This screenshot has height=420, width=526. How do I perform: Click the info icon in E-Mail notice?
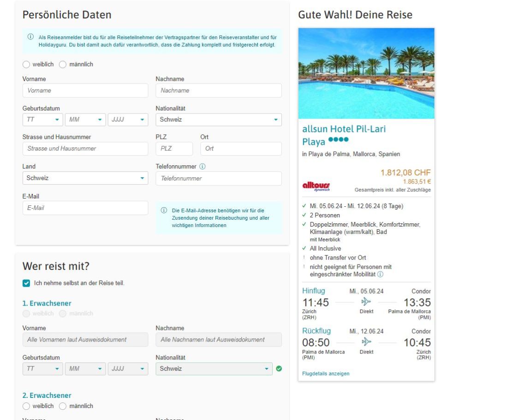pyautogui.click(x=164, y=210)
